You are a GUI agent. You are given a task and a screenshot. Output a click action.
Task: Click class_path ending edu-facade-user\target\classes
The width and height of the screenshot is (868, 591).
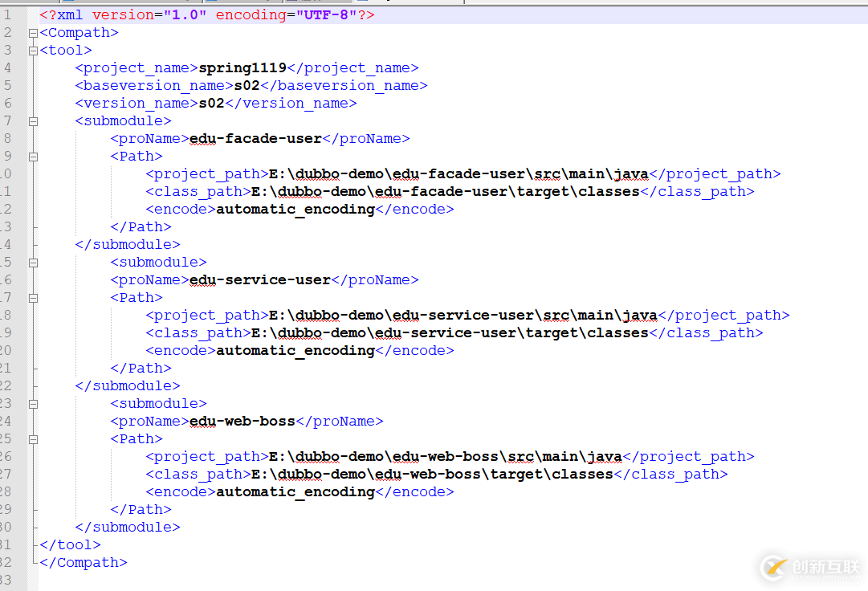(x=446, y=192)
